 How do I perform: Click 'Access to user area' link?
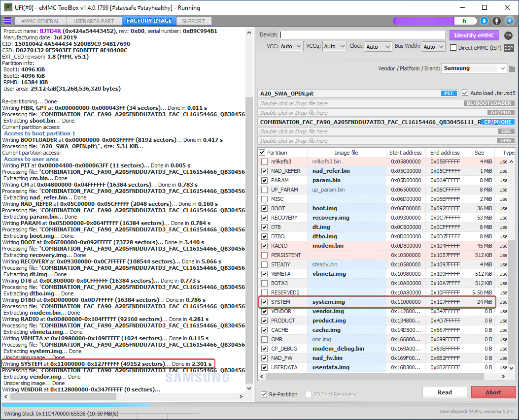coord(31,159)
